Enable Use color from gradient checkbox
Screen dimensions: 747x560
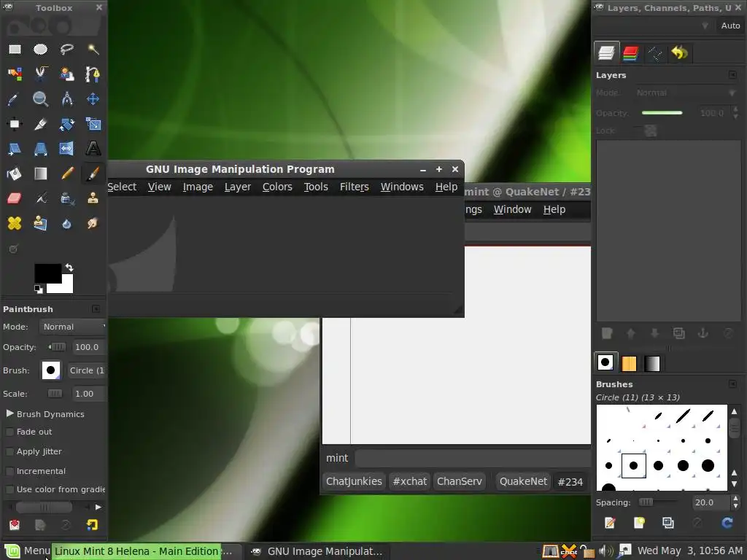pos(9,489)
